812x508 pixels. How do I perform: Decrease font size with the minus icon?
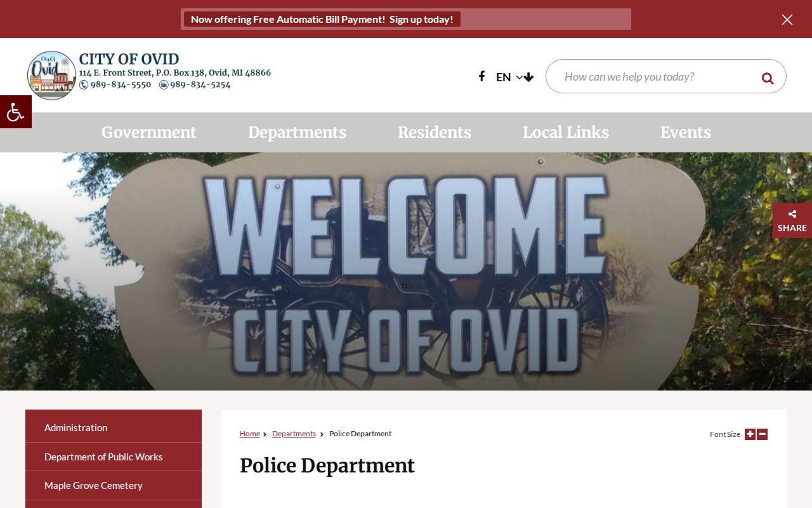point(763,434)
